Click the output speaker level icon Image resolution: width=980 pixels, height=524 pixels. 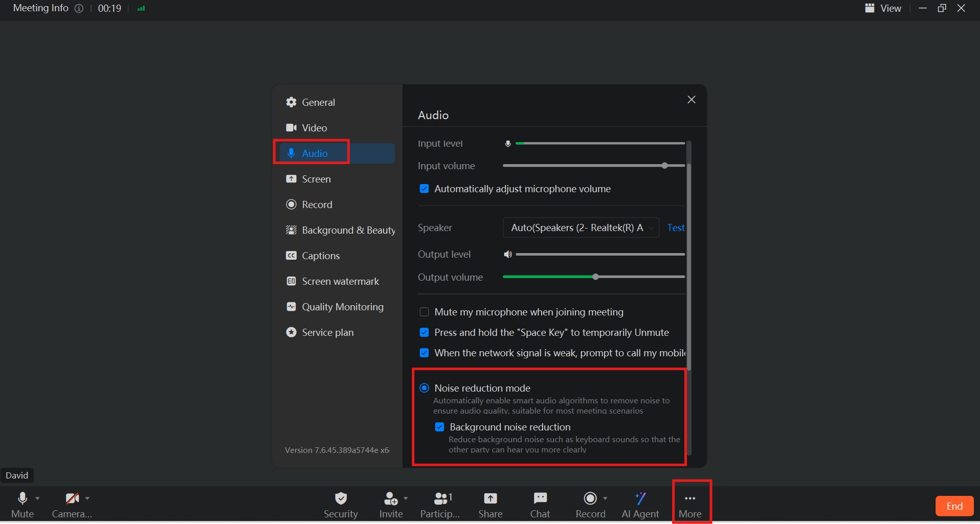click(x=507, y=254)
